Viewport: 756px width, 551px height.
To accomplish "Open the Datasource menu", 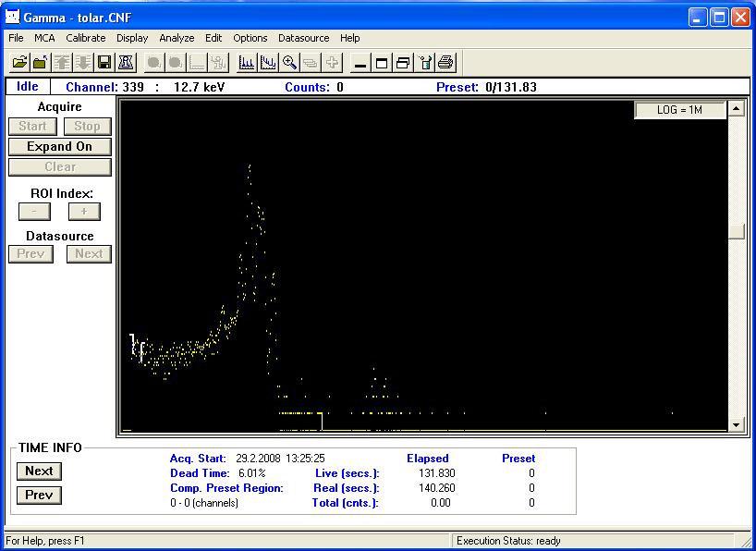I will tap(304, 38).
